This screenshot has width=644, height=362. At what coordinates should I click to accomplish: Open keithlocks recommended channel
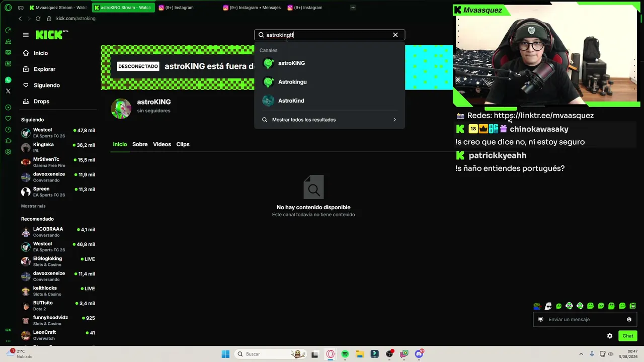[58, 291]
